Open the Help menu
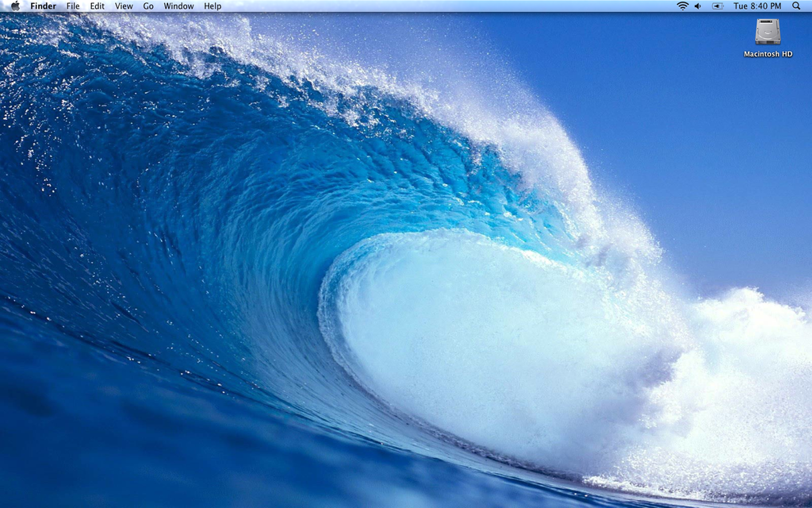 pyautogui.click(x=213, y=6)
